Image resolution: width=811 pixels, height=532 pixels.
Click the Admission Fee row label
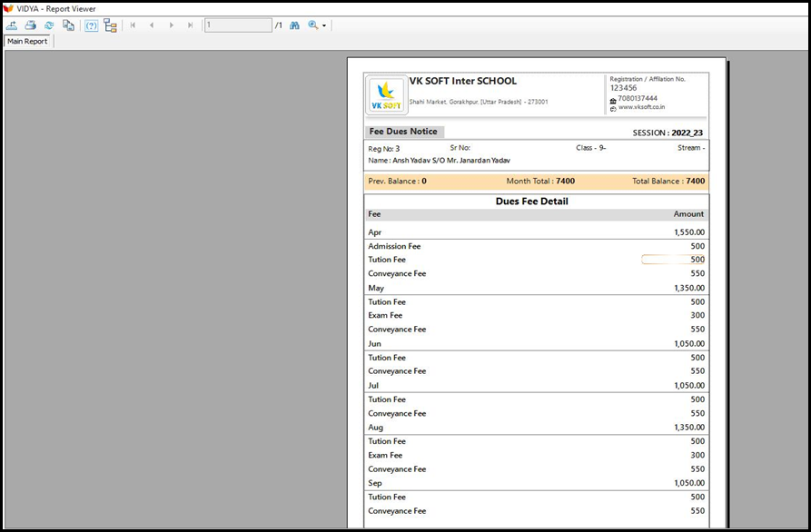(394, 246)
